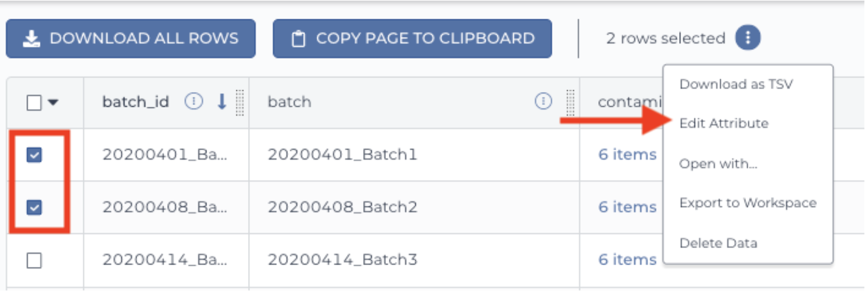Click the Download All Rows button
Image resolution: width=868 pixels, height=305 pixels.
131,39
